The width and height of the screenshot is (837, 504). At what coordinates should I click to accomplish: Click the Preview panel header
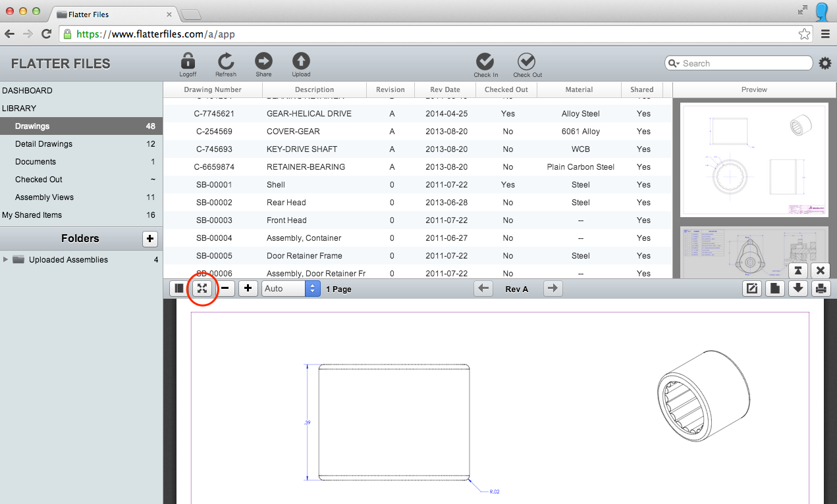click(754, 89)
